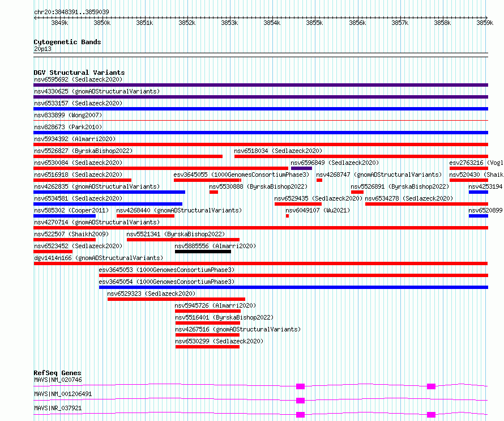Viewport: 504px width, 421px height.
Task: Select the nsv6518034 (Sedlazeck2020) variant label
Action: click(278, 151)
